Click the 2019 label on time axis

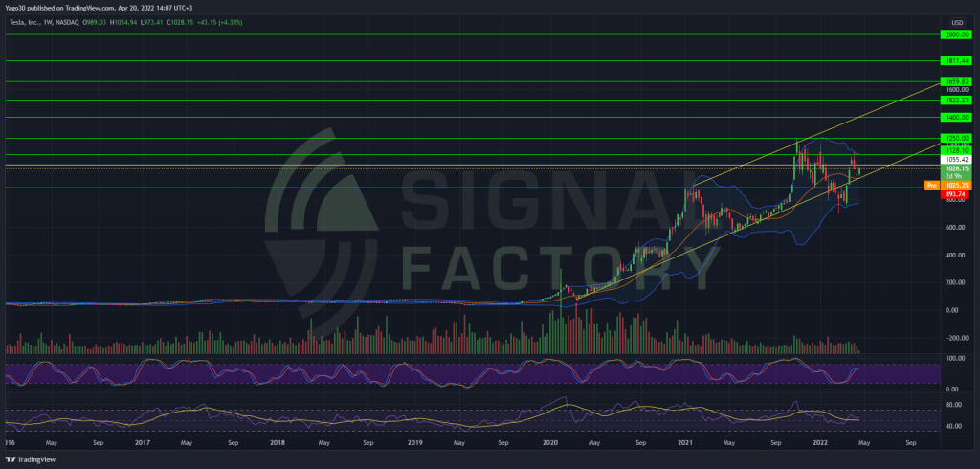click(x=413, y=443)
